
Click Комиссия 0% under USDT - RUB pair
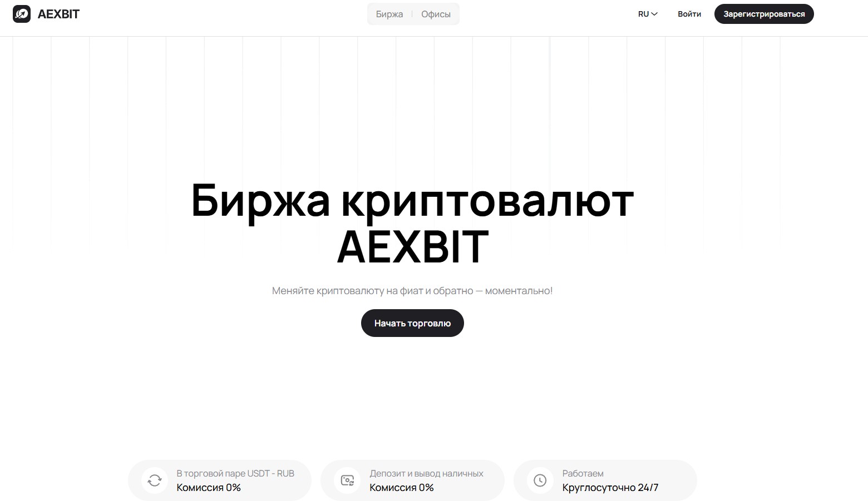[x=209, y=488]
